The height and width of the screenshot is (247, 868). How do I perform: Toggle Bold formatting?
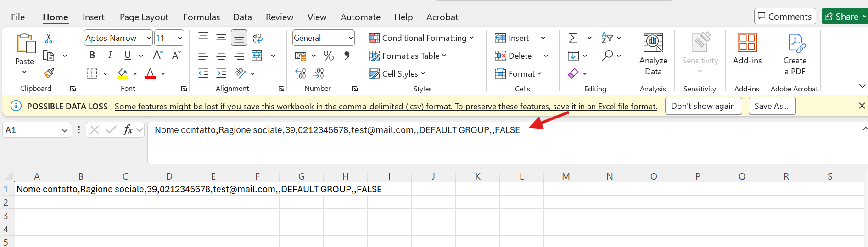point(92,56)
